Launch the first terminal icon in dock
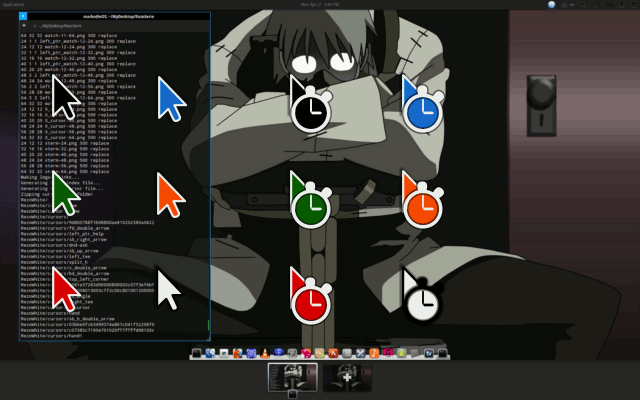The image size is (640, 400). (x=196, y=353)
